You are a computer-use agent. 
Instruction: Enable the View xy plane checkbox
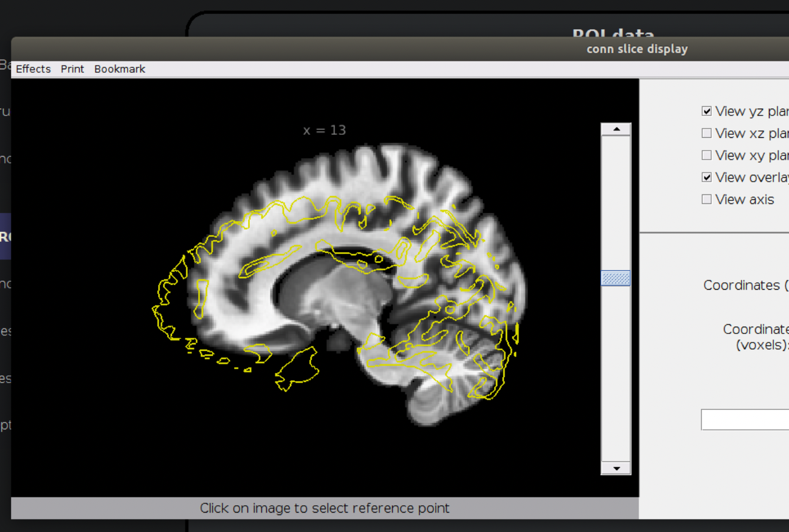coord(706,155)
